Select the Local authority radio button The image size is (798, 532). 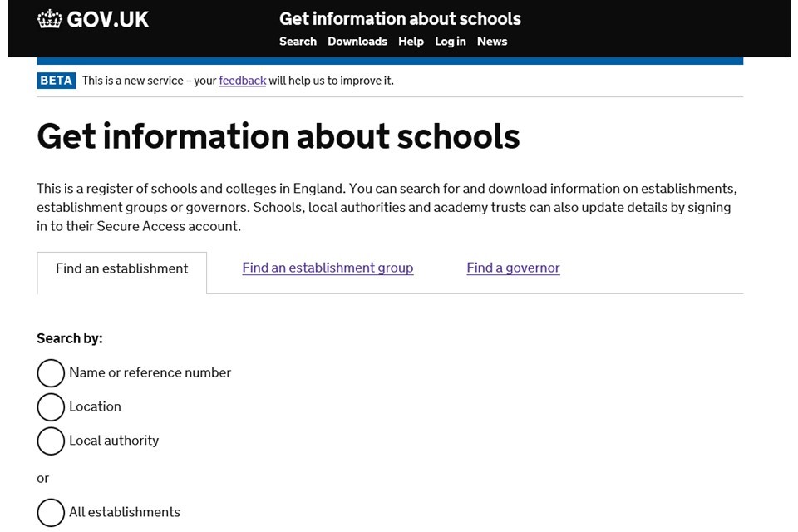(51, 441)
